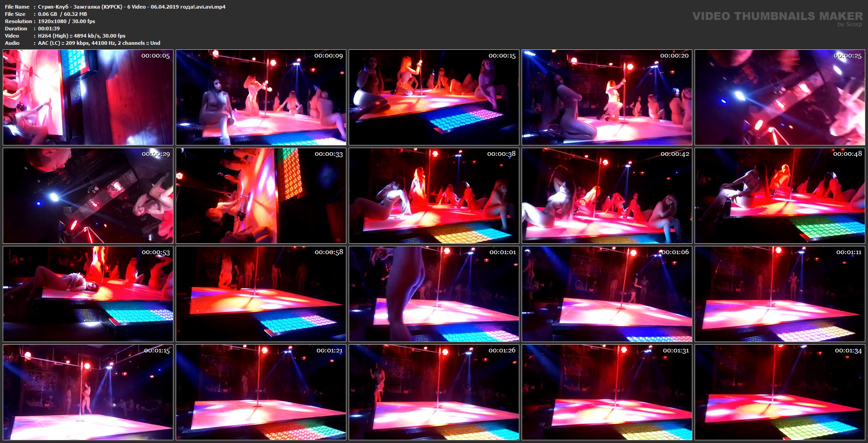Click the file size 0.06 GB / 60.32 MB
This screenshot has height=443, width=868.
62,14
